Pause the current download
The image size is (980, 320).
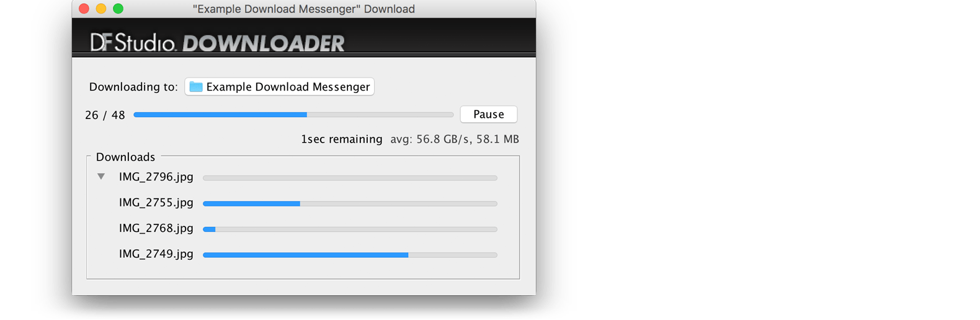pos(489,114)
